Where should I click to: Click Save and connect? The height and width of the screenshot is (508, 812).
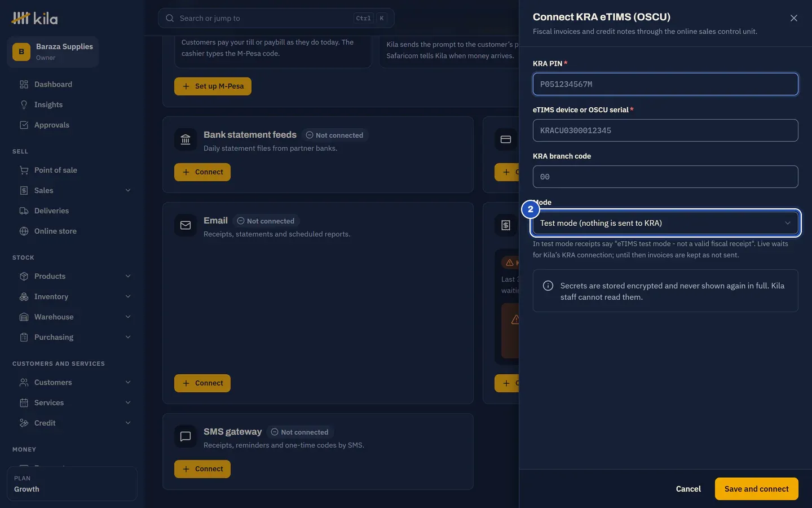coord(756,489)
